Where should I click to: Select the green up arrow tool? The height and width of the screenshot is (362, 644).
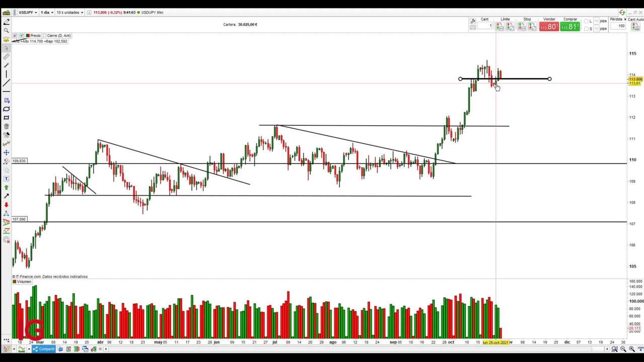(x=7, y=188)
